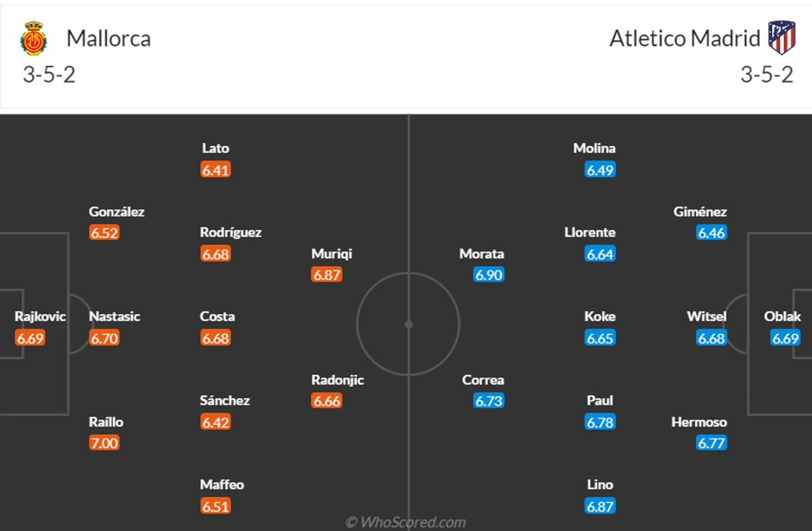Image resolution: width=812 pixels, height=531 pixels.
Task: Select Koke's player name
Action: (600, 316)
